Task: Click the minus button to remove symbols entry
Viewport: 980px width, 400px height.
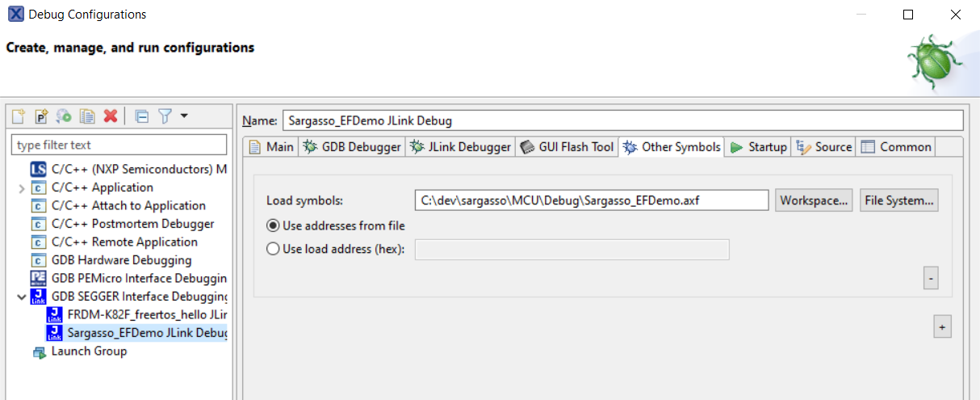Action: 931,279
